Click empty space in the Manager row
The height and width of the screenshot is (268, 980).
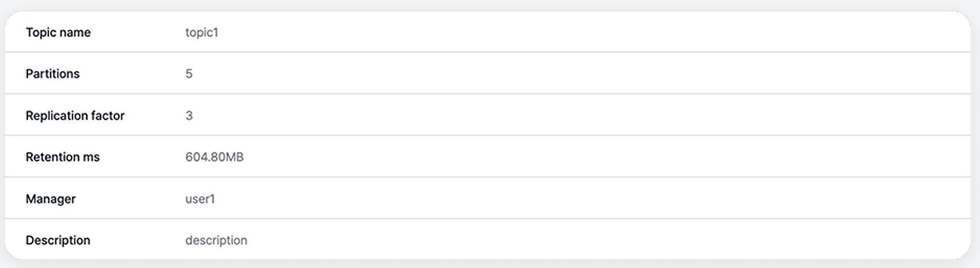pyautogui.click(x=563, y=198)
